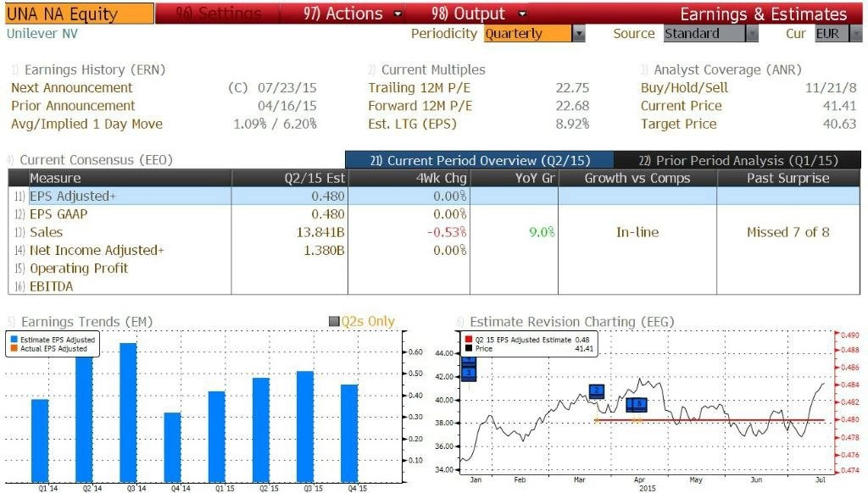Click the Standard source field
The width and height of the screenshot is (868, 493).
pyautogui.click(x=704, y=34)
